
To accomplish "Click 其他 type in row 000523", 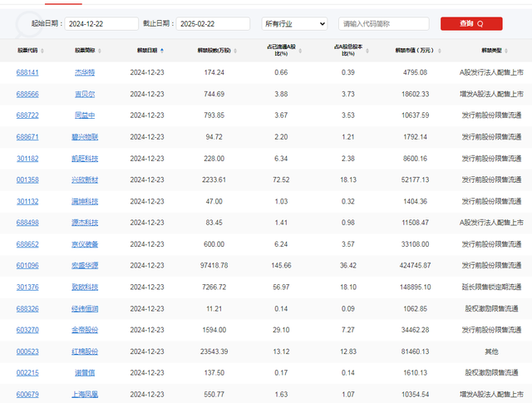I will coord(491,351).
